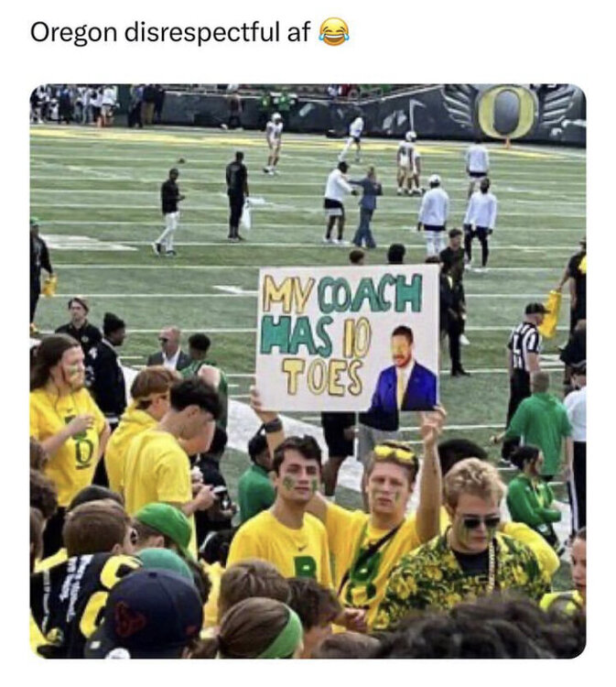Click the yellow towel held at right edge
Screen dimensions: 616x687
pos(551,314)
